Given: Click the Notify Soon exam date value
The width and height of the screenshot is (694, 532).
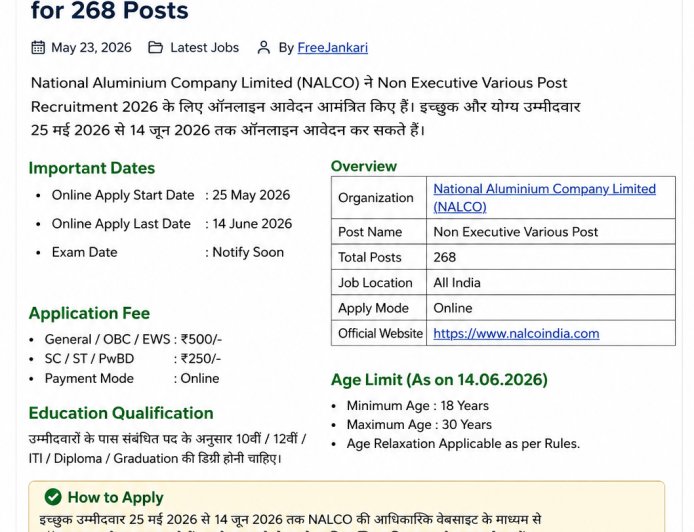Looking at the screenshot, I should 248,252.
